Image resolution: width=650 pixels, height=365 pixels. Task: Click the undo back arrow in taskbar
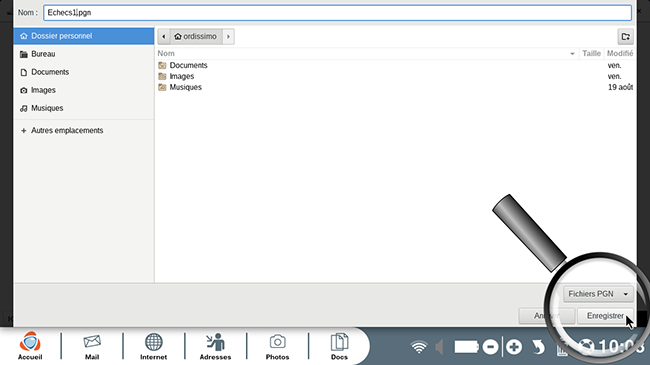pyautogui.click(x=538, y=347)
